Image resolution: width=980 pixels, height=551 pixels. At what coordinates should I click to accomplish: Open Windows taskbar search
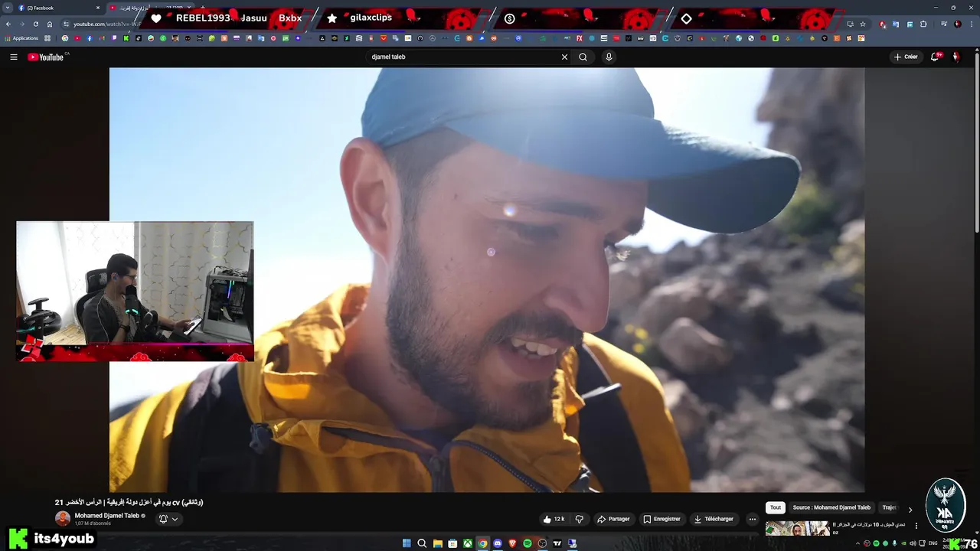(422, 543)
